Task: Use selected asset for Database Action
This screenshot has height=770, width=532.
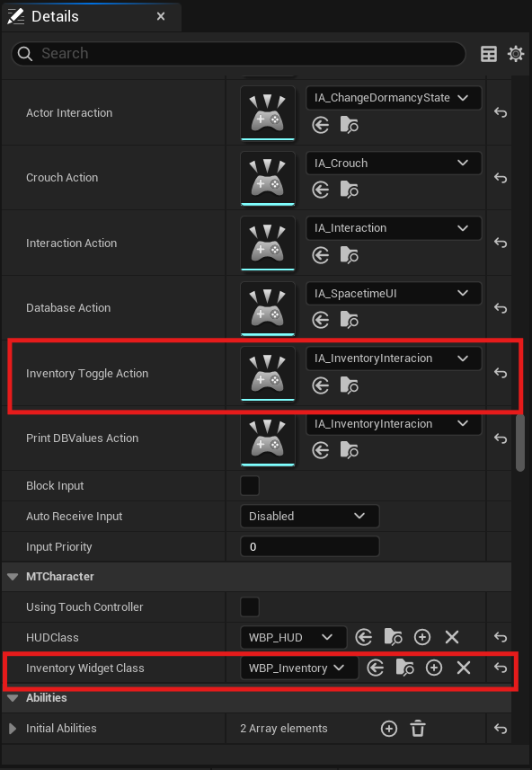Action: tap(321, 320)
